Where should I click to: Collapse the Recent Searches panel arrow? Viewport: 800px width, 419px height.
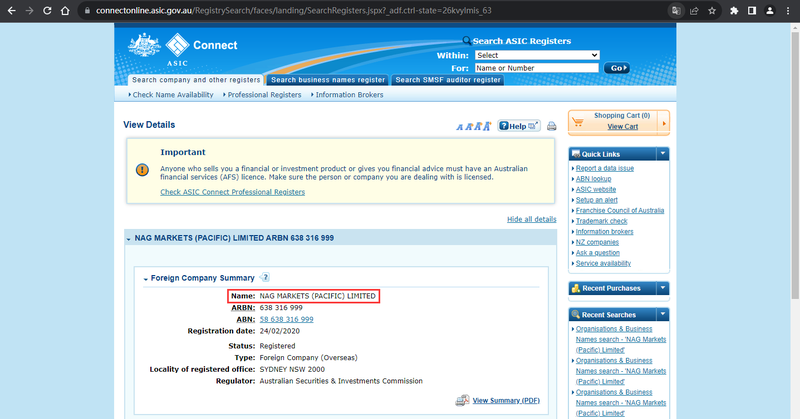(663, 314)
